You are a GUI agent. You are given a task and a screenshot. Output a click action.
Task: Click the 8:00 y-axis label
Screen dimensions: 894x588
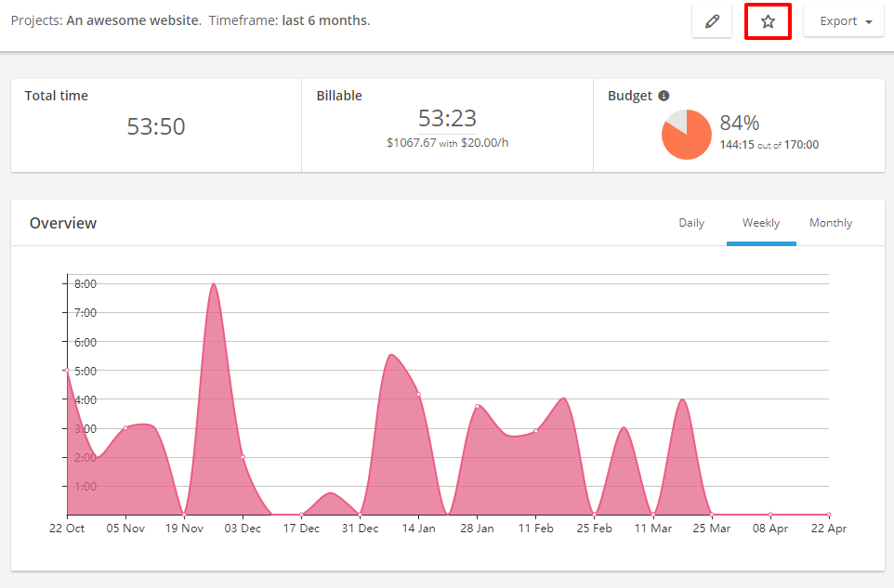[85, 283]
